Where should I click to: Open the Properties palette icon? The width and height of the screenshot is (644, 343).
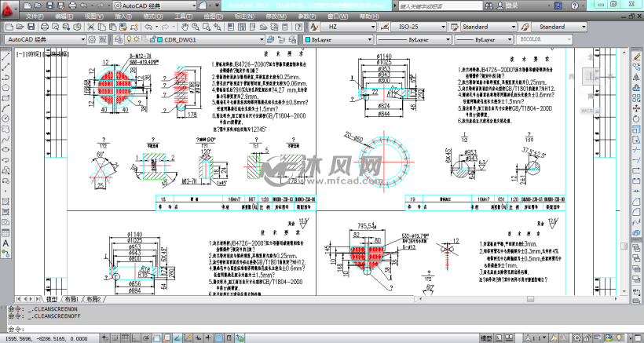231,27
